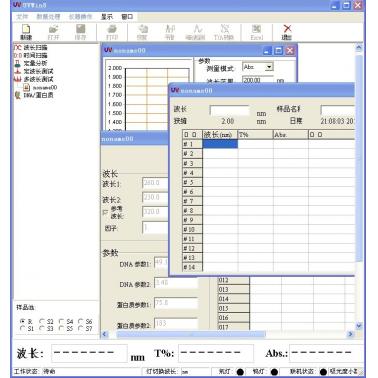Click the horizontal scrollbar thumb at bottom
378x378 pixels.
(191, 334)
